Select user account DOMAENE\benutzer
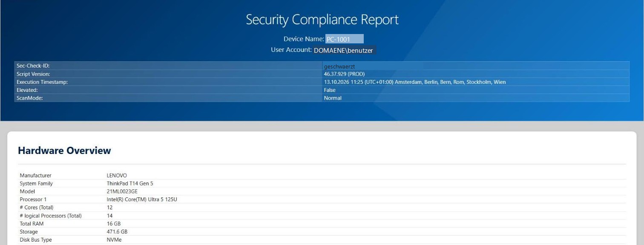 (x=343, y=50)
